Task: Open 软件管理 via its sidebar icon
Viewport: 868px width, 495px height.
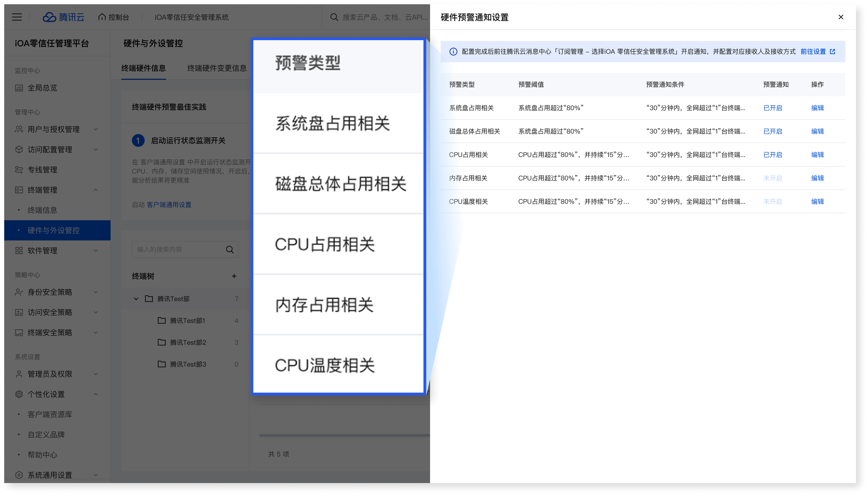Action: pos(19,251)
